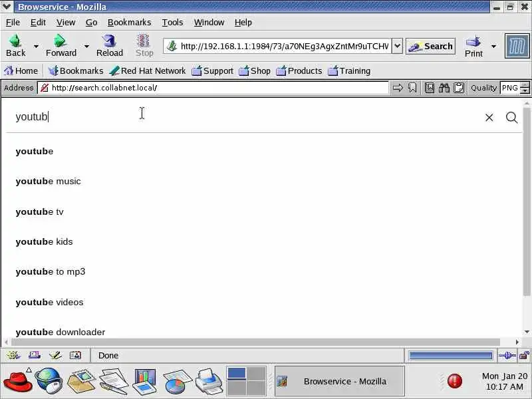Select the 'youtube videos' suggestion

tap(49, 303)
